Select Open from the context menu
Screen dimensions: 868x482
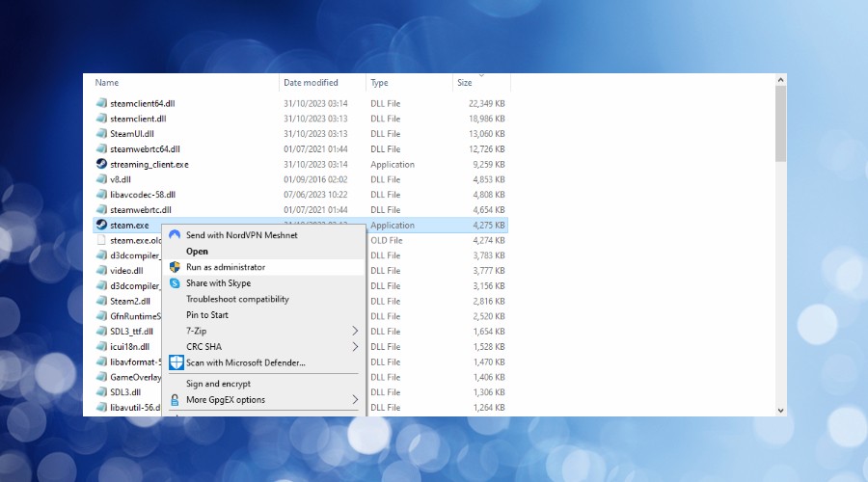coord(197,252)
